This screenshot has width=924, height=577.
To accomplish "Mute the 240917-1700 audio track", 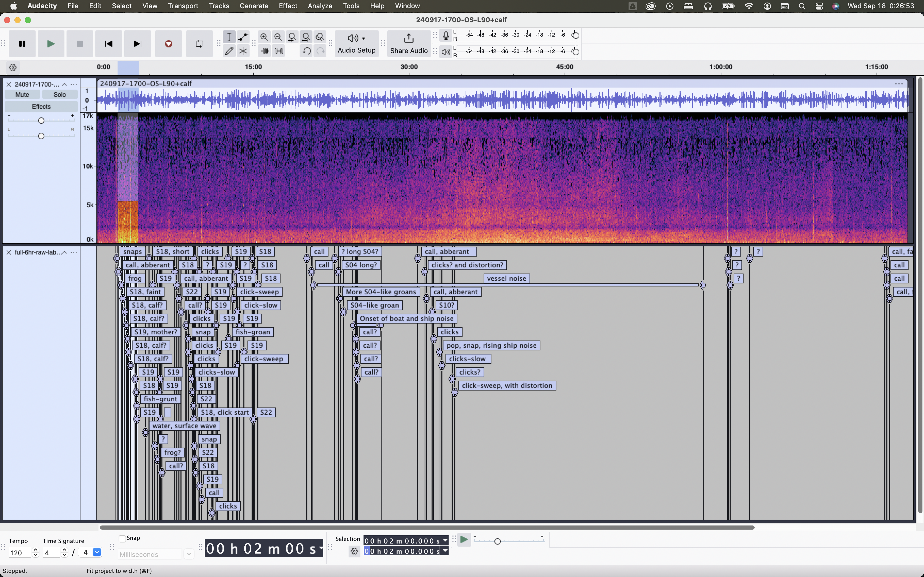I will tap(22, 95).
